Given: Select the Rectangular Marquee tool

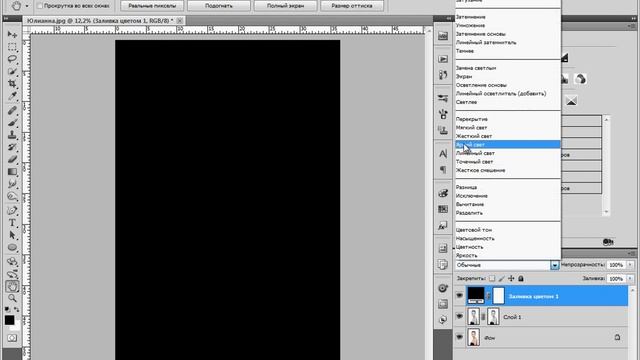Looking at the screenshot, I should [x=12, y=47].
